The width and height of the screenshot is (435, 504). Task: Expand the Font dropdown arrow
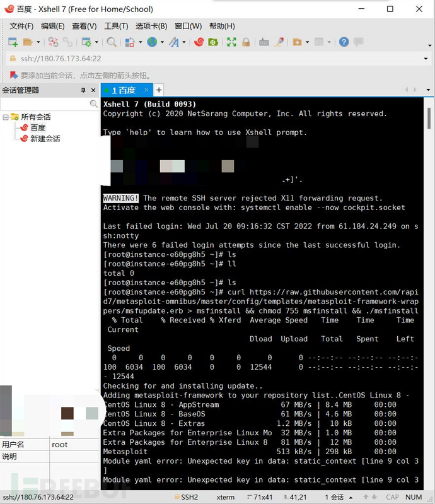[183, 42]
